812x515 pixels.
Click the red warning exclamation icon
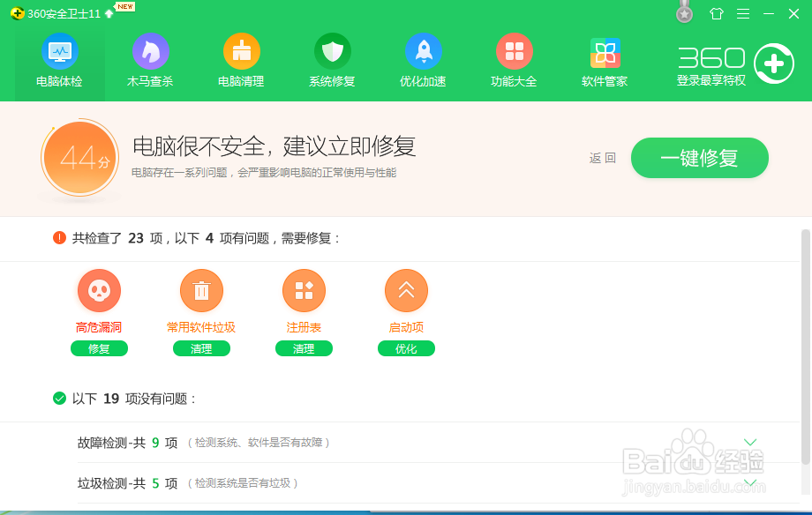pyautogui.click(x=59, y=237)
